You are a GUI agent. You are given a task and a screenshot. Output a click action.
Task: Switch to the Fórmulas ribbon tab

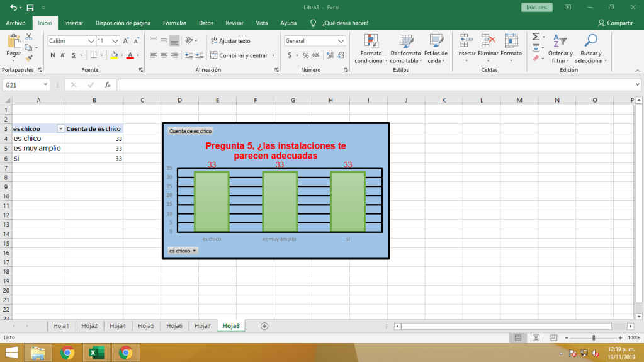click(x=174, y=23)
